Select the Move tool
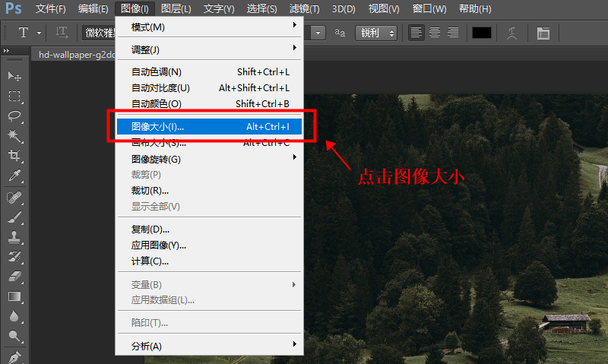This screenshot has width=608, height=364. click(14, 77)
